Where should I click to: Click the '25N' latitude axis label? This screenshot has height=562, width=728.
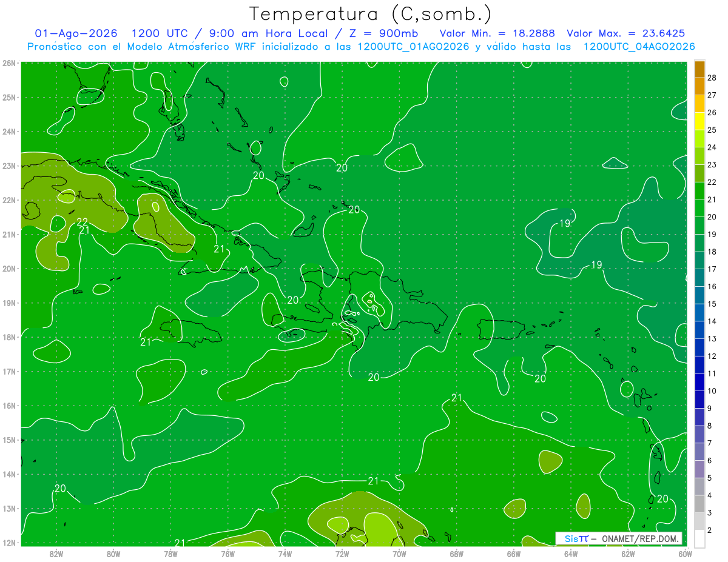[x=8, y=97]
